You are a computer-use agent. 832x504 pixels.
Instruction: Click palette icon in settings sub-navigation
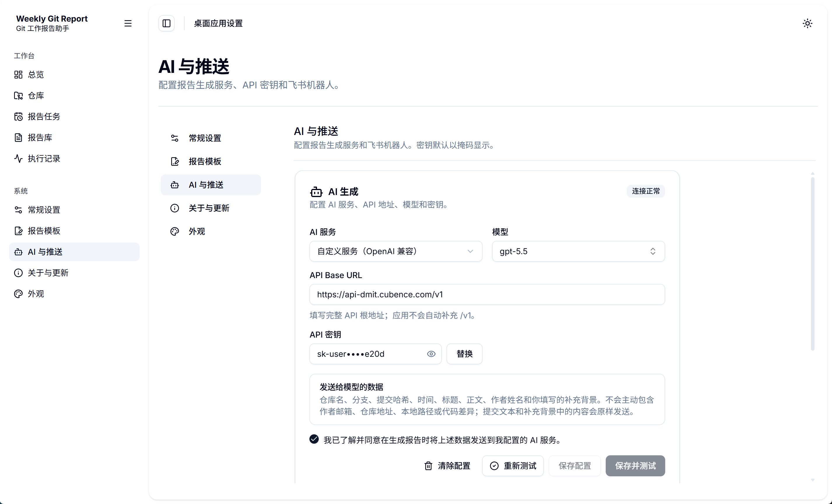tap(175, 231)
